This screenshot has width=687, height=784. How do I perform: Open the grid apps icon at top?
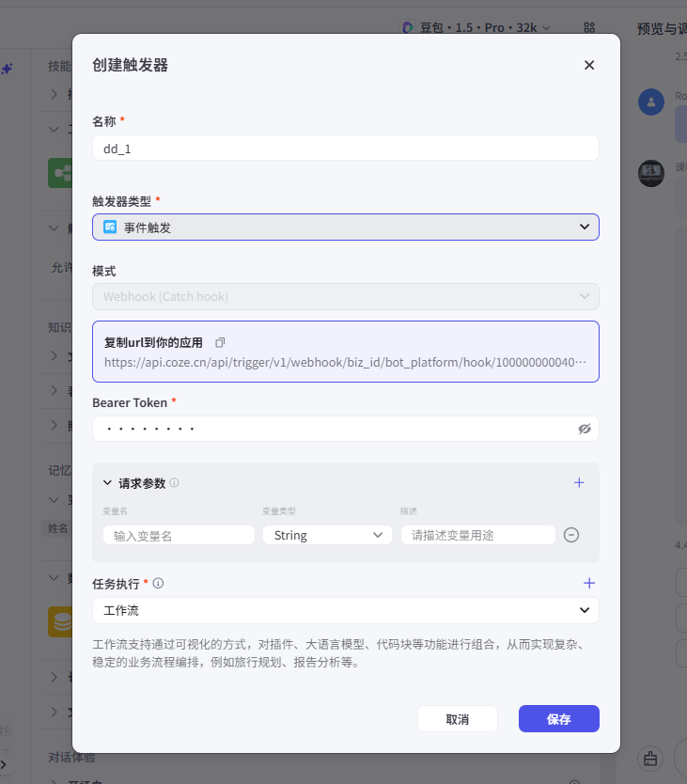coord(589,27)
